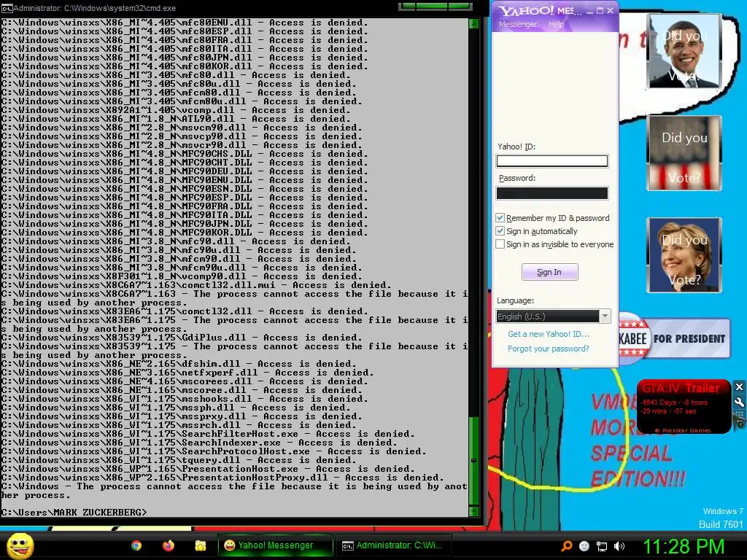747x560 pixels.
Task: Open the network icon in the system tray
Action: (602, 546)
